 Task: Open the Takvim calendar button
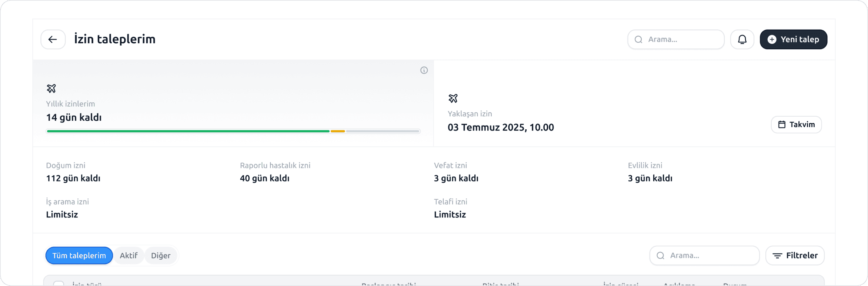pyautogui.click(x=796, y=124)
